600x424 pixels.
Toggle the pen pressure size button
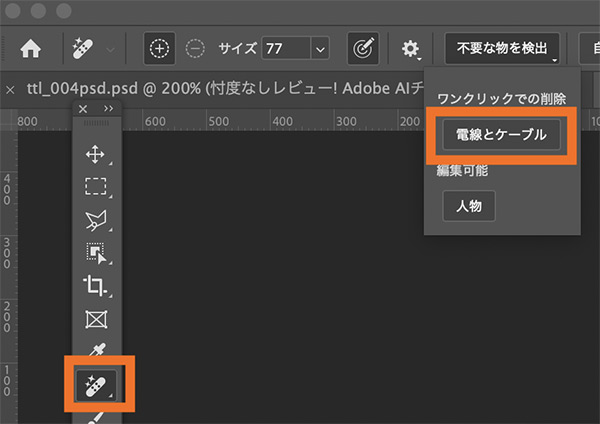coord(362,48)
